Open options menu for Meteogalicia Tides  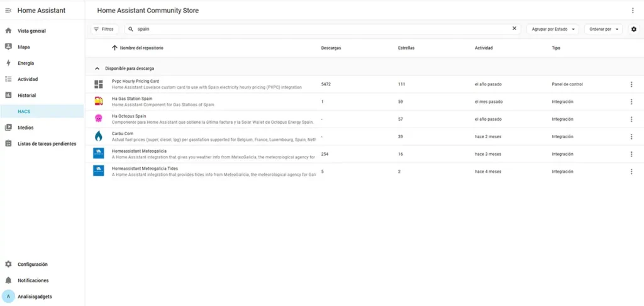coord(631,172)
